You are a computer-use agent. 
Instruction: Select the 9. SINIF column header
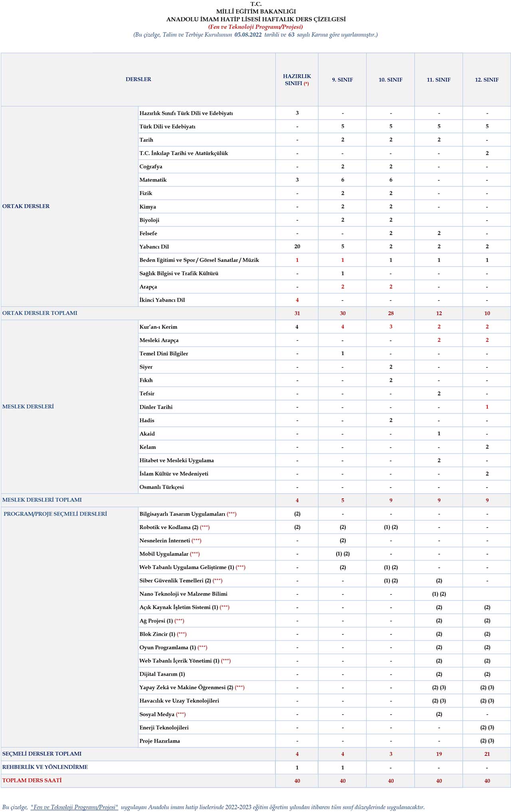click(342, 80)
